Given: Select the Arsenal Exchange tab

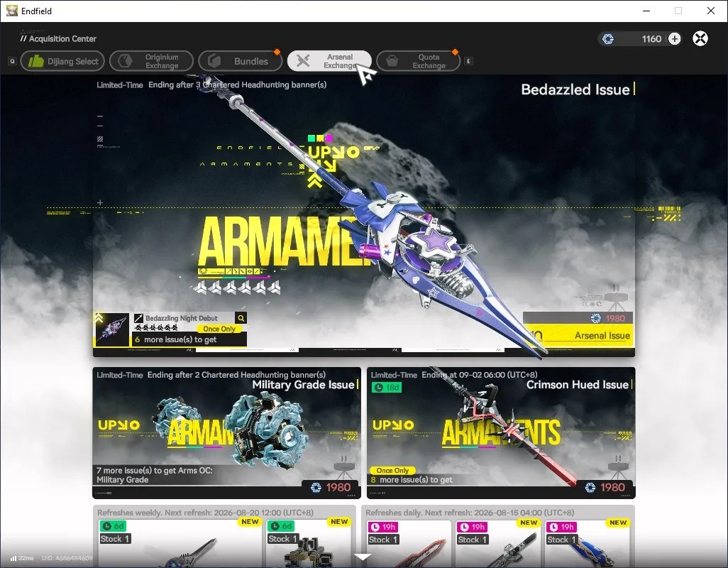Looking at the screenshot, I should (x=329, y=61).
